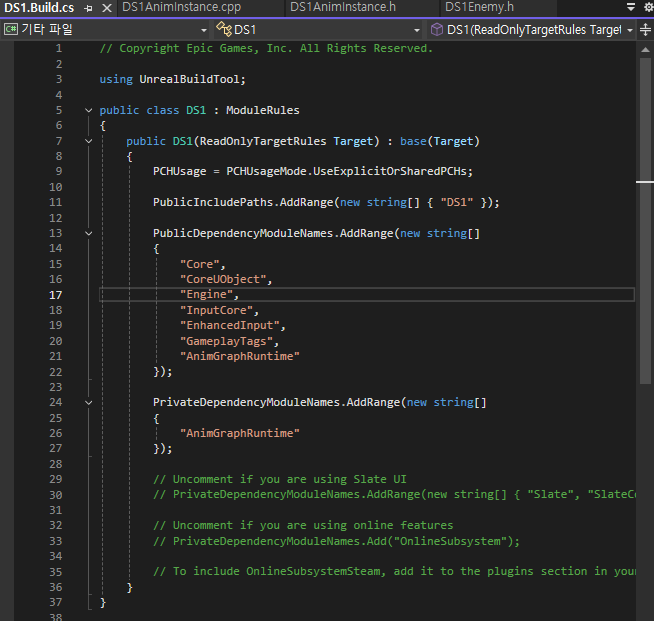Viewport: 654px width, 621px height.
Task: Click the OnlineSubsystemSteam comment on line 35
Action: (394, 571)
